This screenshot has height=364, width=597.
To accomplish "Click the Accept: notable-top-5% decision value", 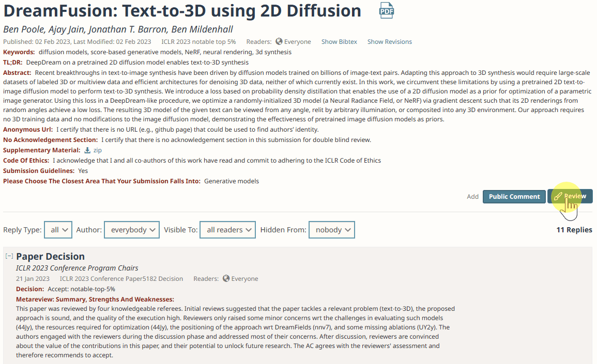I will coord(81,289).
